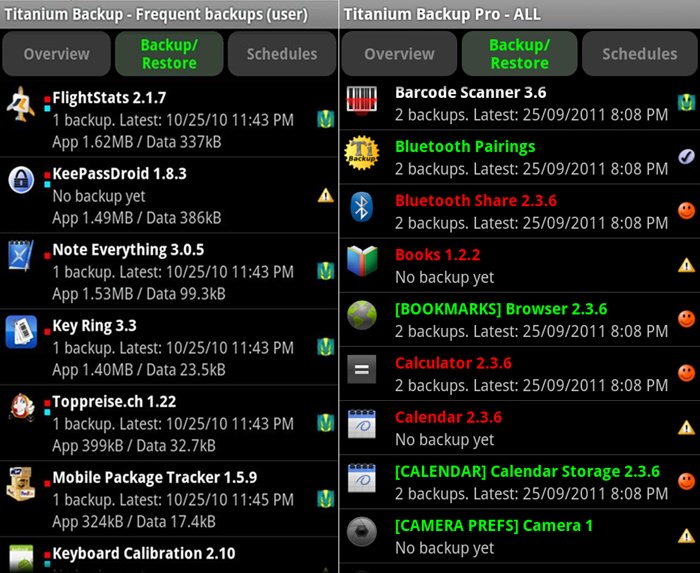Switch to Schedules tab in Frequent backups window

click(282, 54)
